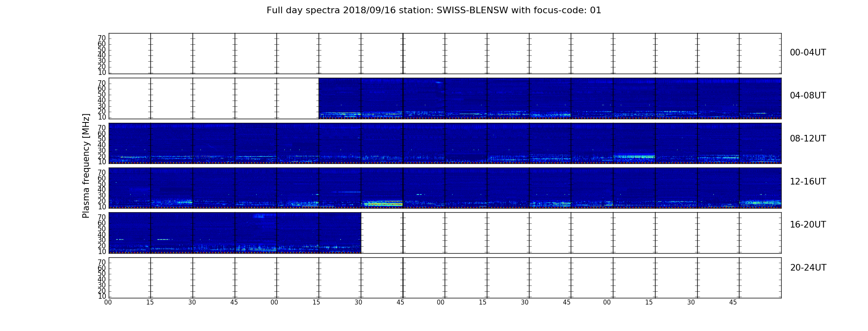This screenshot has width=868, height=331.
Task: Select the "08-12UT" panel label
Action: 808,139
